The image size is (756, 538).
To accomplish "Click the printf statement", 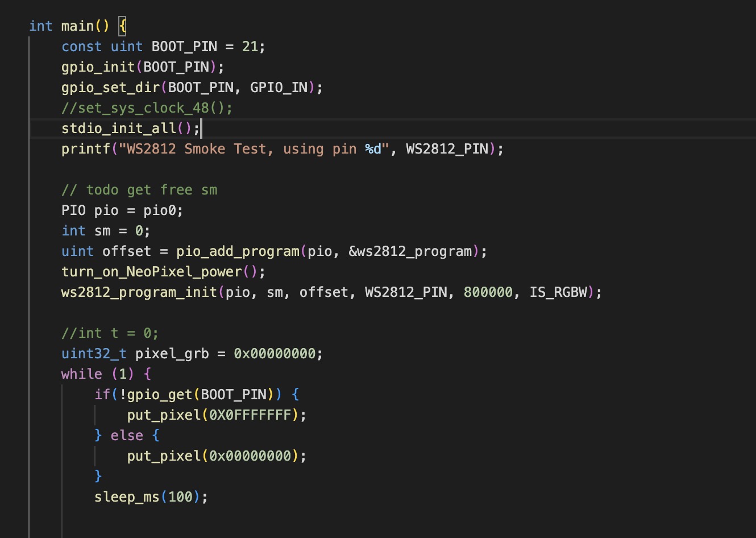I will pos(283,149).
